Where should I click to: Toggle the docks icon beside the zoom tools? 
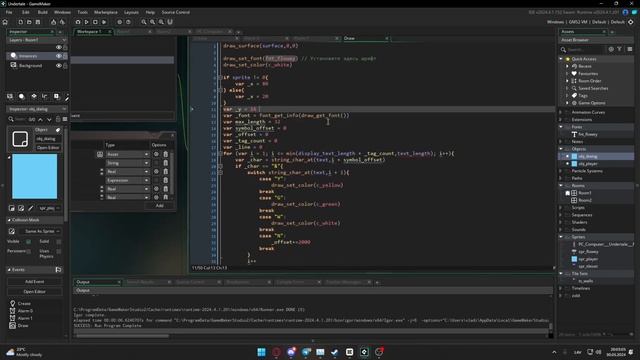pyautogui.click(x=170, y=22)
